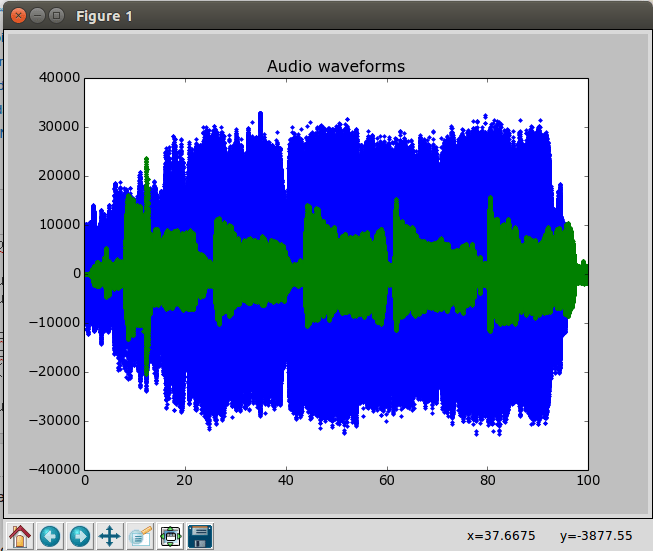The image size is (653, 551).
Task: Click the x=37.6675 cursor readout
Action: pos(501,536)
